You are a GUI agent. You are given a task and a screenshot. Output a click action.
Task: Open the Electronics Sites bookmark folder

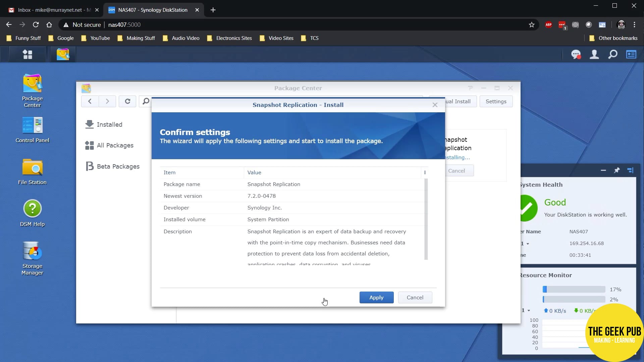pyautogui.click(x=229, y=38)
